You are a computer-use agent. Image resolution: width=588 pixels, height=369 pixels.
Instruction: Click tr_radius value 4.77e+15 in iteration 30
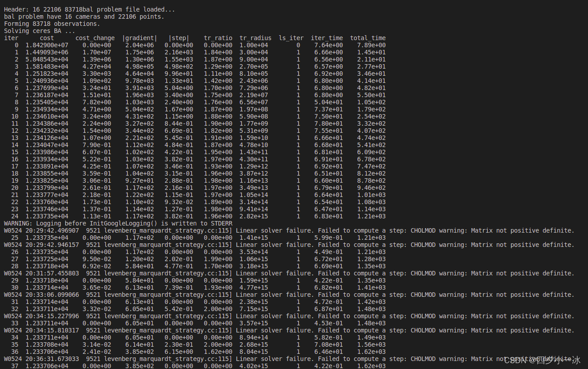click(254, 287)
